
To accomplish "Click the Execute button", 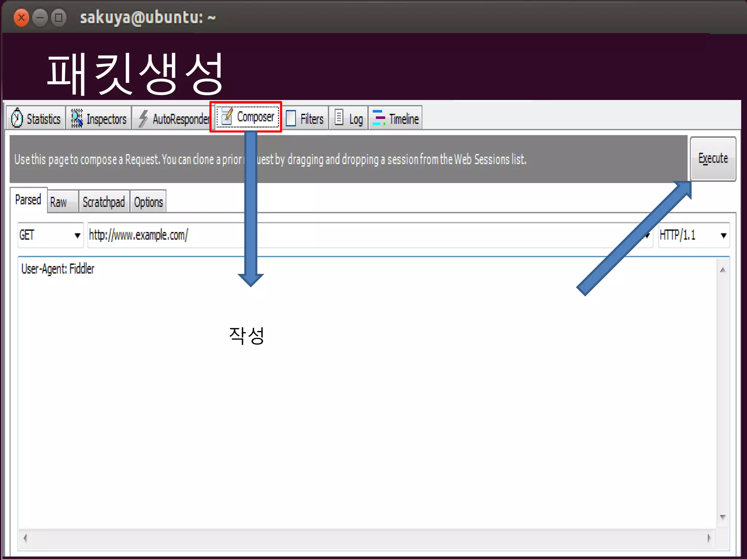I will [713, 159].
